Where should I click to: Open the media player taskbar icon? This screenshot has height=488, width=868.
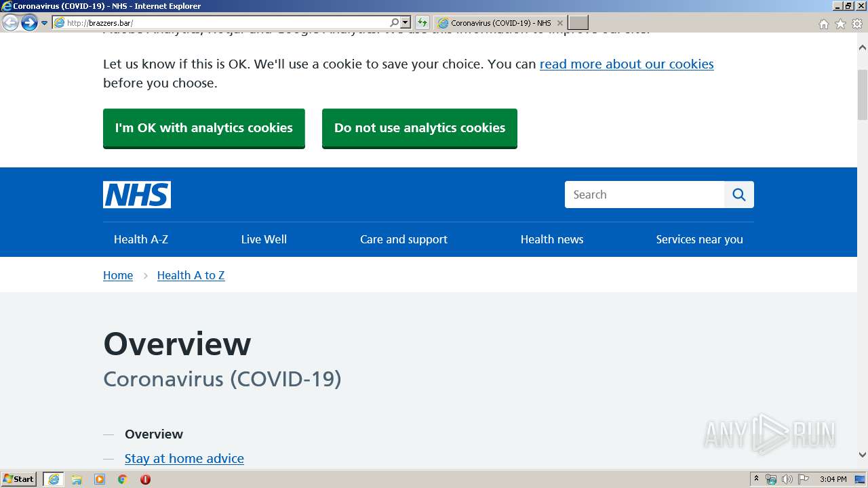(100, 479)
